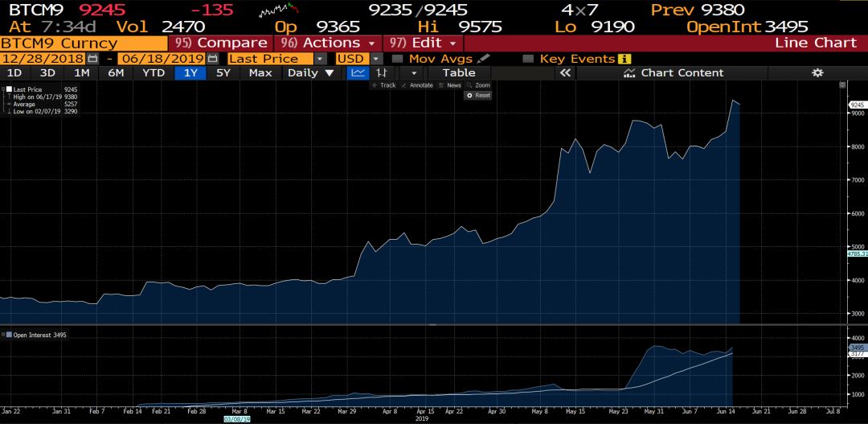The height and width of the screenshot is (424, 868).
Task: Select the line chart type icon
Action: tap(358, 72)
